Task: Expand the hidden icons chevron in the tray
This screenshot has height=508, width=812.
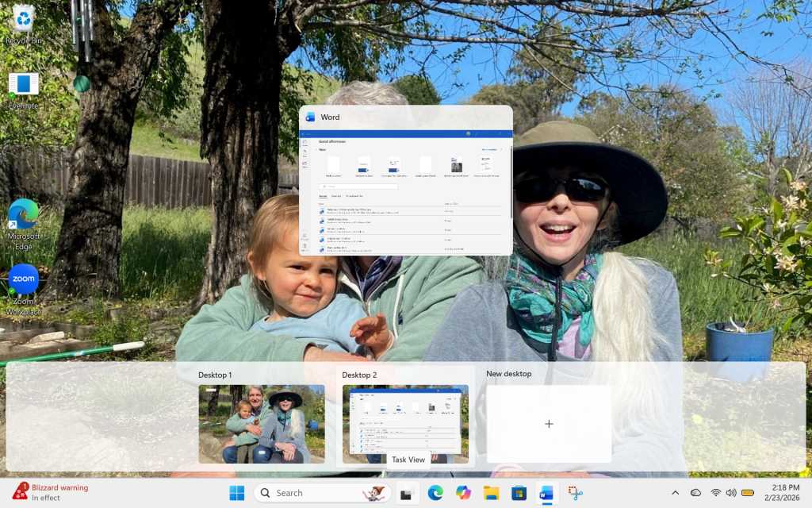Action: [675, 492]
